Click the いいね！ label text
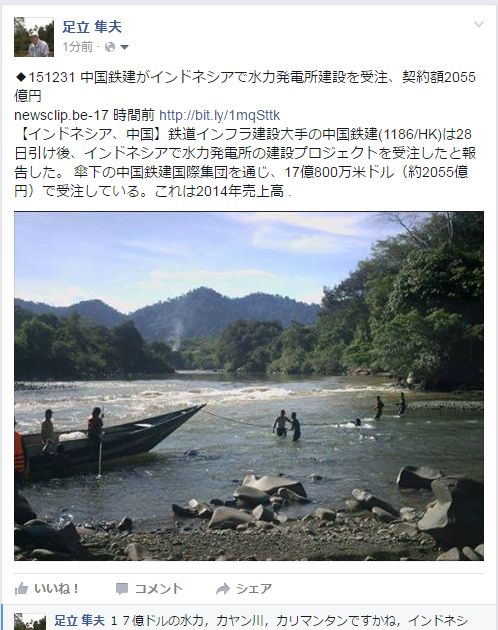Image resolution: width=498 pixels, height=630 pixels. (56, 589)
